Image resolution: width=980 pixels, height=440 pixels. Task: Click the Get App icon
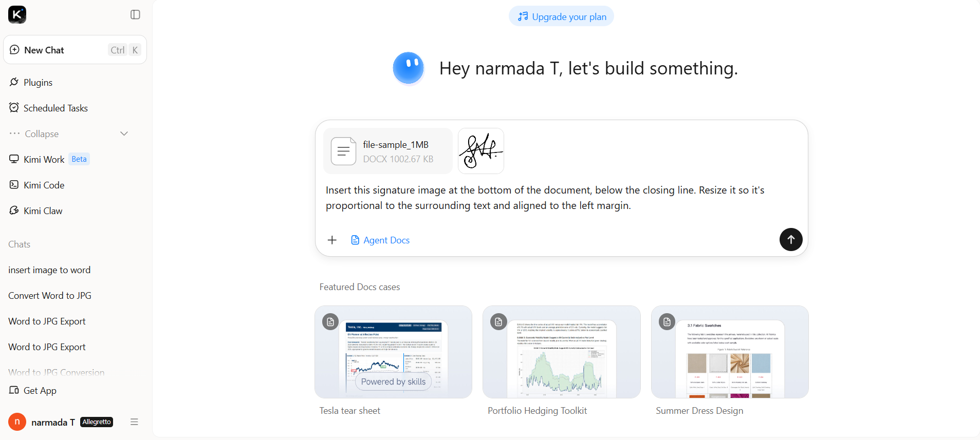click(14, 390)
